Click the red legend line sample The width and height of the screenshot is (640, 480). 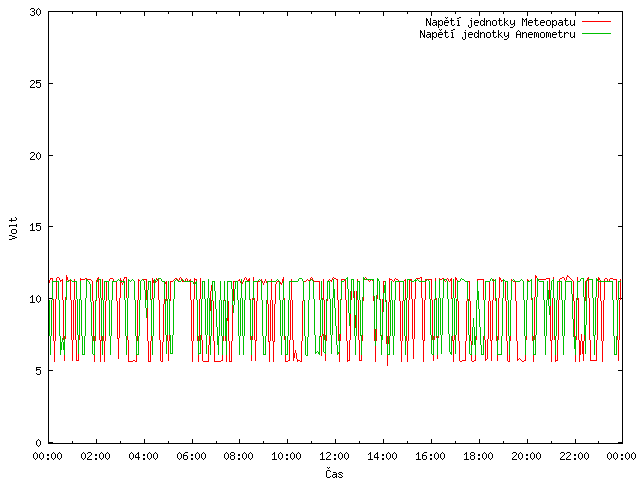(596, 22)
